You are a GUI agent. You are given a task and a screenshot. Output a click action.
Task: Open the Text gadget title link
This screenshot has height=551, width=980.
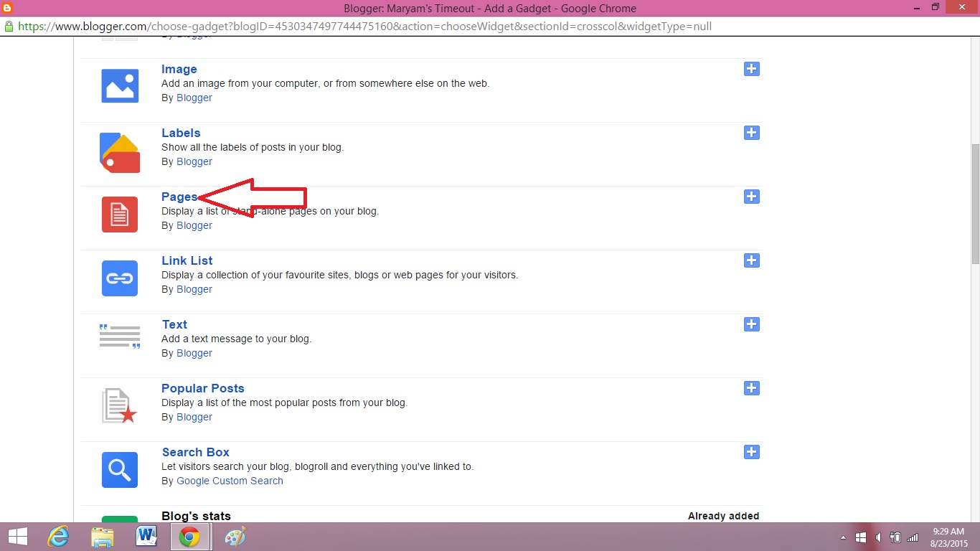tap(174, 325)
